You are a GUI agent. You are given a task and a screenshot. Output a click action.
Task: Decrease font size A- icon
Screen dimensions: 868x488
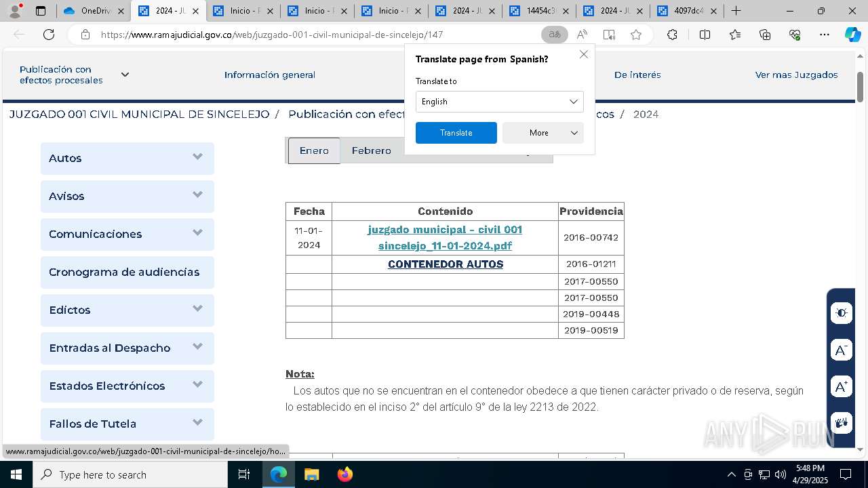tap(842, 350)
